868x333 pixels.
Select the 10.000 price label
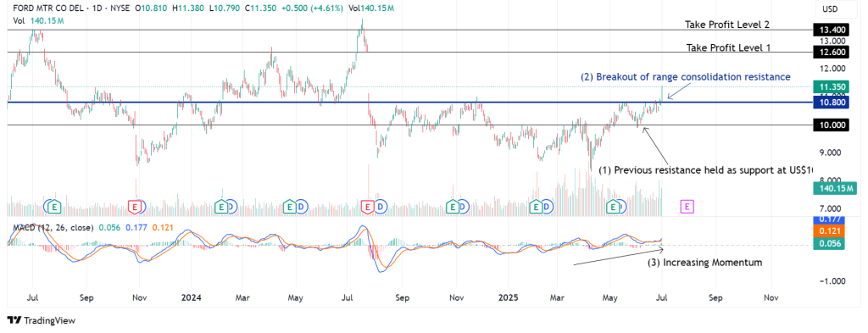click(830, 125)
